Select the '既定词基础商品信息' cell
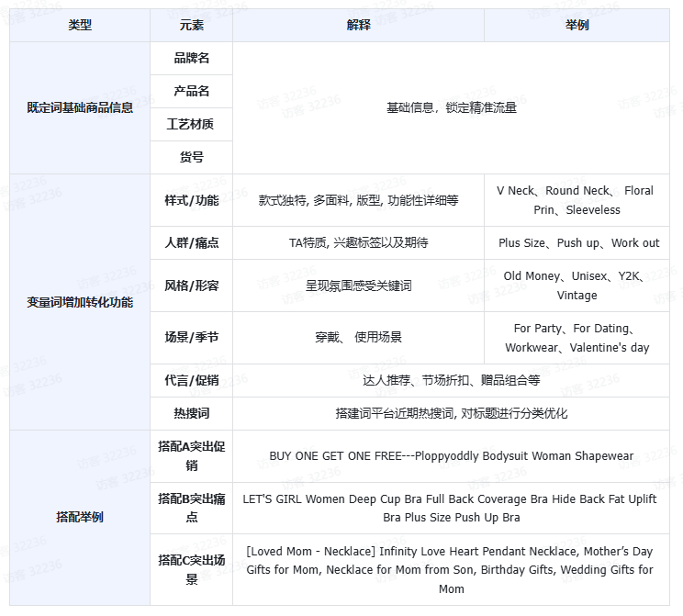The image size is (683, 616). pyautogui.click(x=80, y=107)
